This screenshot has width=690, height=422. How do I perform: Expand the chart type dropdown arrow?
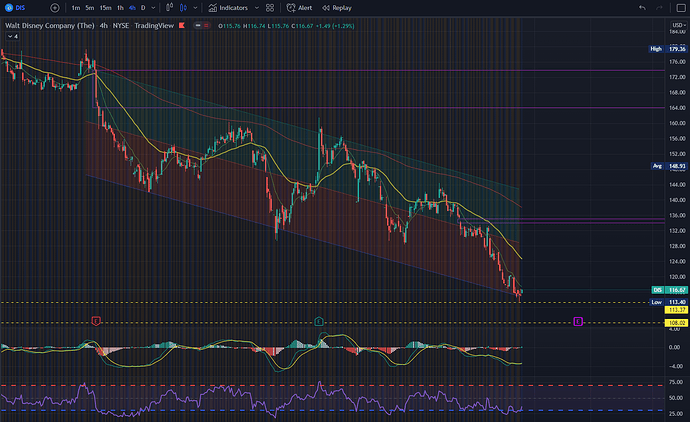[x=195, y=8]
